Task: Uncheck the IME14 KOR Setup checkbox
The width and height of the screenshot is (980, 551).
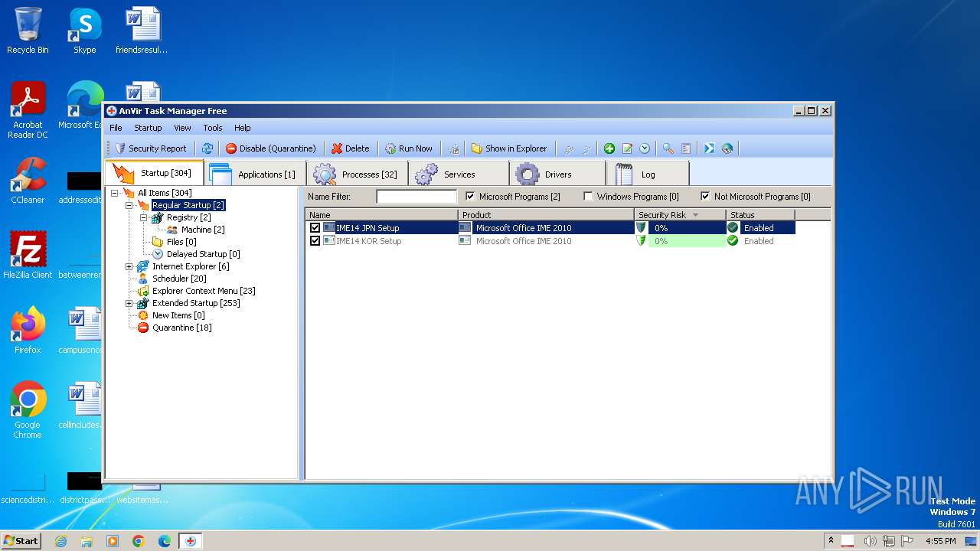Action: pyautogui.click(x=315, y=241)
